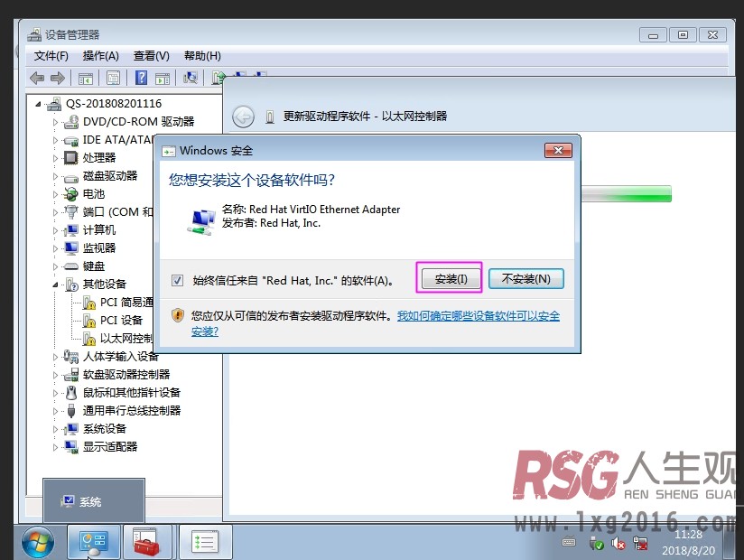744x560 pixels.
Task: Click the Update driver software toolbar icon
Action: tap(218, 78)
